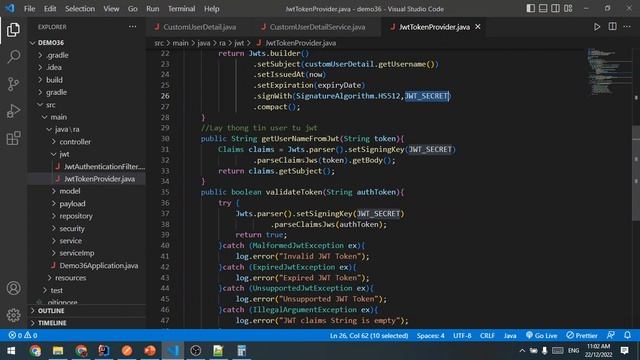Toggle Secondary Side Bar layout icon
This screenshot has height=360, width=640.
point(556,9)
